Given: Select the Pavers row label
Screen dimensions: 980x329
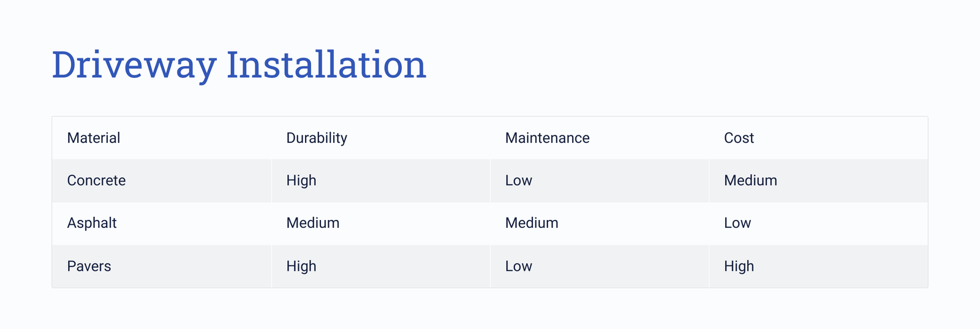Looking at the screenshot, I should [x=162, y=267].
